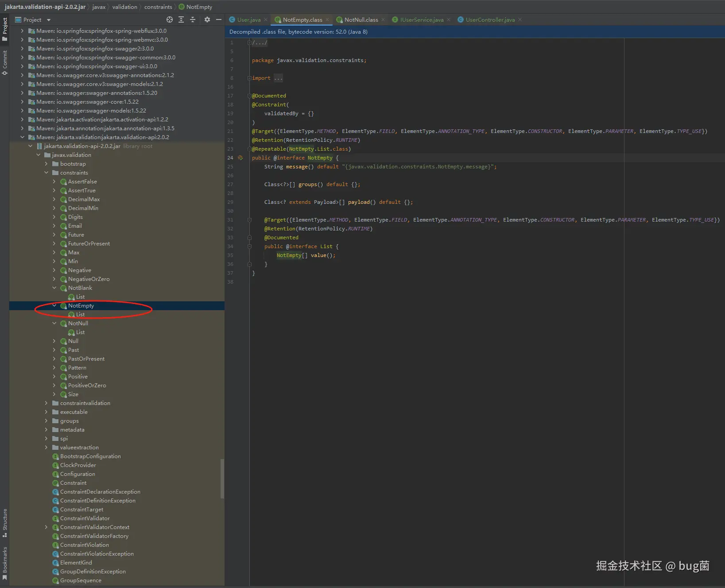Select List under NotNull
The image size is (725, 588).
(80, 332)
